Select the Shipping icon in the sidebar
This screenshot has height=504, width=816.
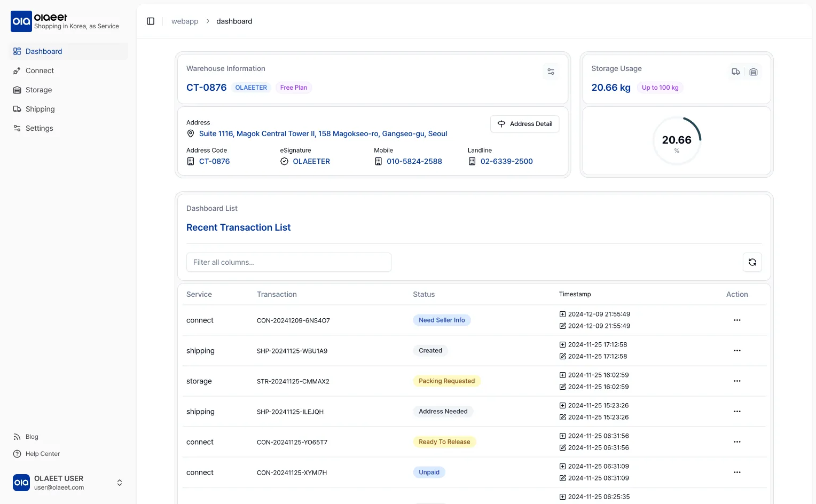point(16,109)
